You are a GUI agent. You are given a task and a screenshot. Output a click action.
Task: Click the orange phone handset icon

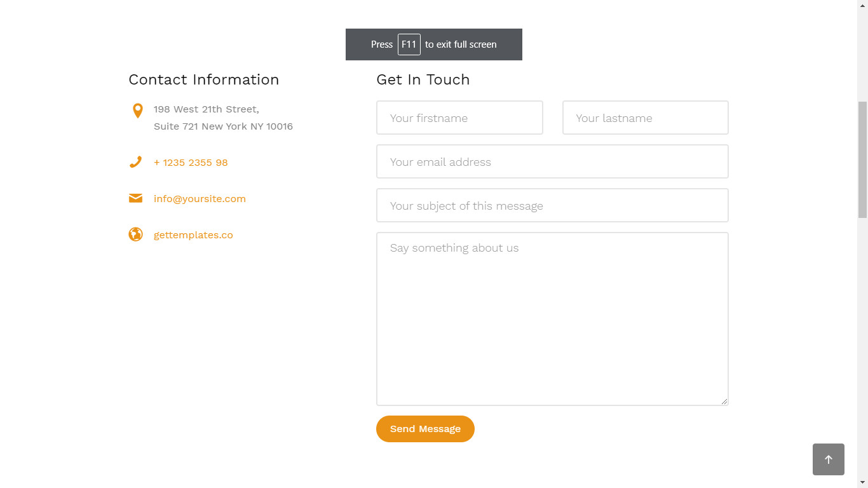click(135, 162)
